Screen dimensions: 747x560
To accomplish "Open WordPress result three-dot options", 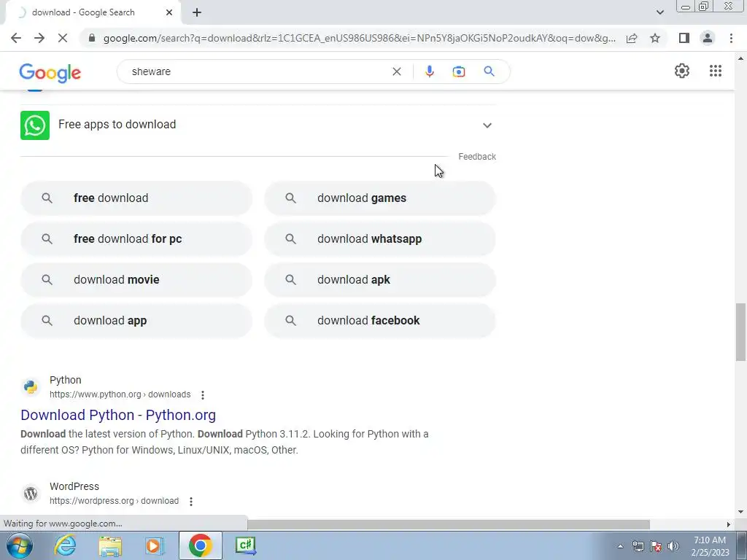I will [191, 501].
